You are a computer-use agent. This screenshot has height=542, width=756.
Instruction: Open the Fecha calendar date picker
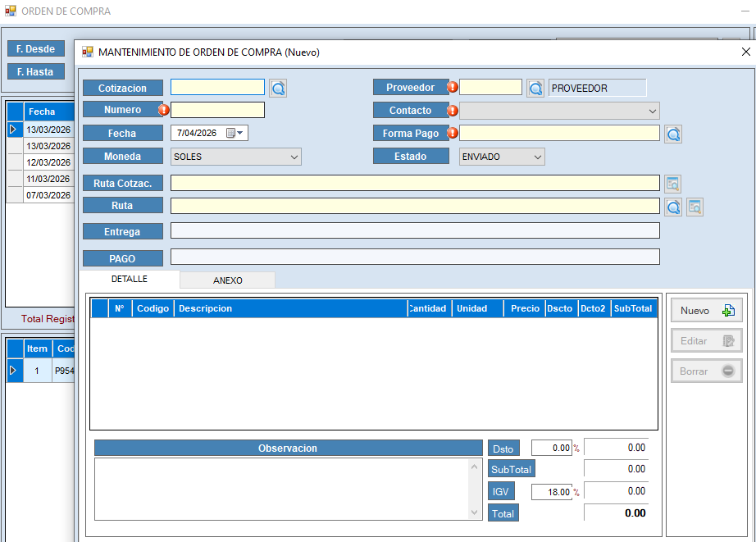[235, 133]
